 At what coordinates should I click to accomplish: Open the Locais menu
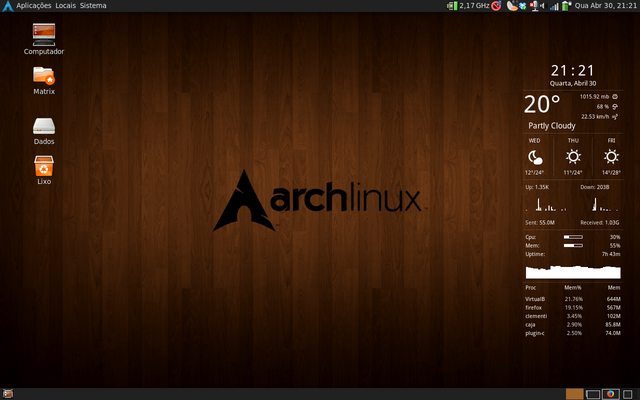pos(65,6)
